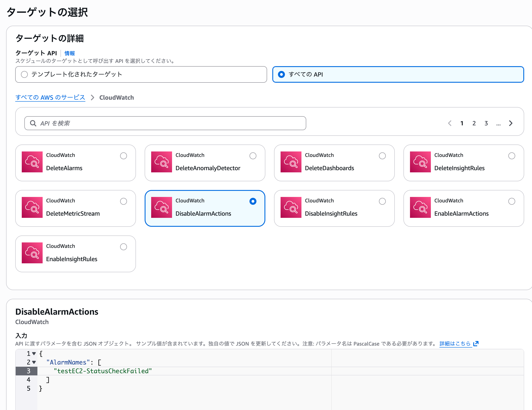Click the DeleteDashboards CloudWatch icon
This screenshot has height=410, width=532.
tap(291, 162)
